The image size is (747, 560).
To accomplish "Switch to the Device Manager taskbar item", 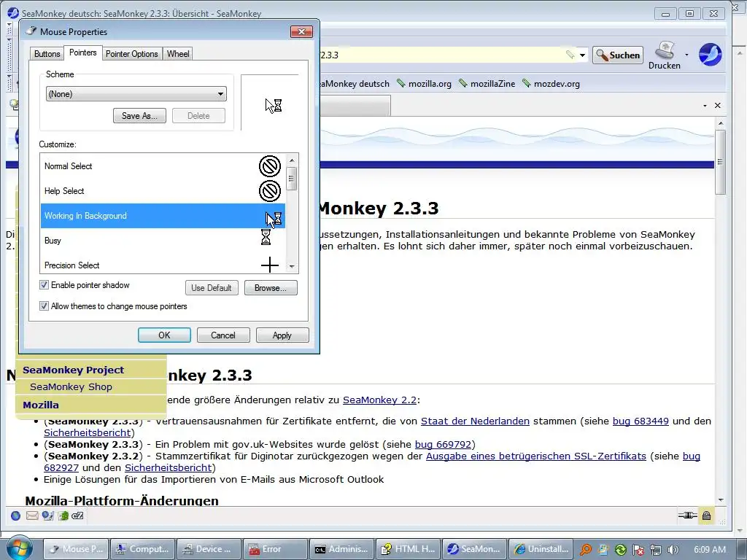I will (209, 549).
